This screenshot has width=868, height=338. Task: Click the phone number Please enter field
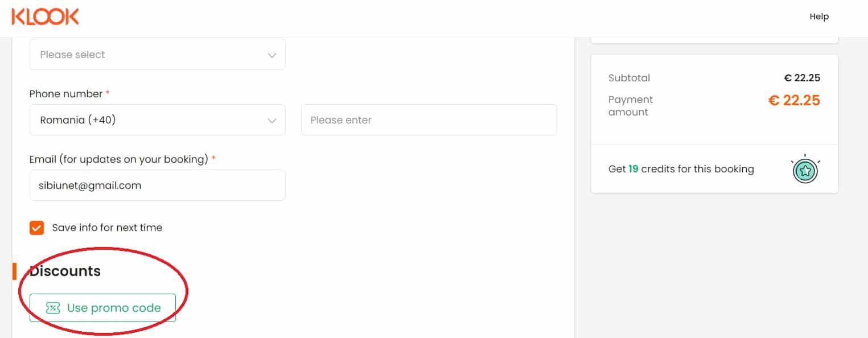click(x=429, y=120)
